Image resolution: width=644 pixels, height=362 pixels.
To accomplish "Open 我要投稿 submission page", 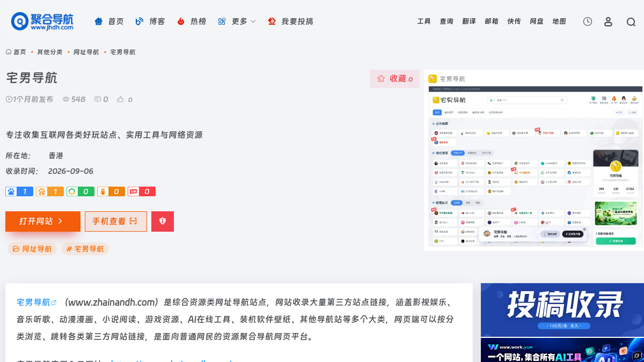I will pyautogui.click(x=290, y=21).
